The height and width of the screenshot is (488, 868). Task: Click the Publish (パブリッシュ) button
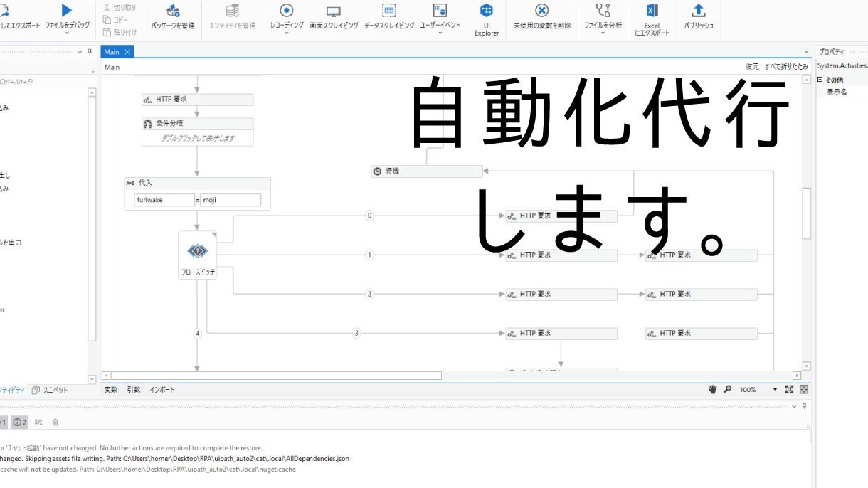[x=699, y=18]
